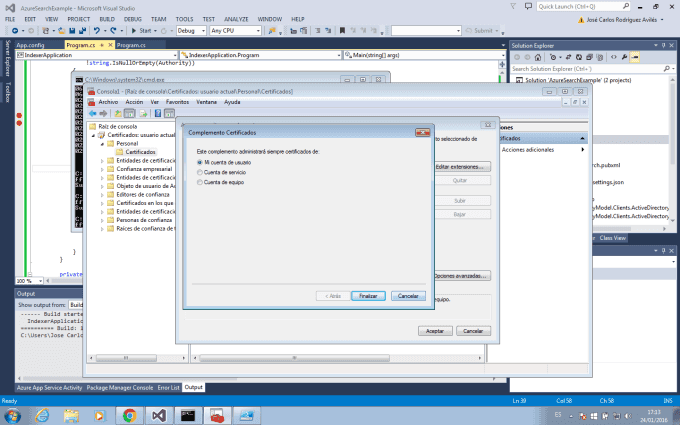
Task: Click Refresh icon in Solution Explorer
Action: (x=579, y=57)
